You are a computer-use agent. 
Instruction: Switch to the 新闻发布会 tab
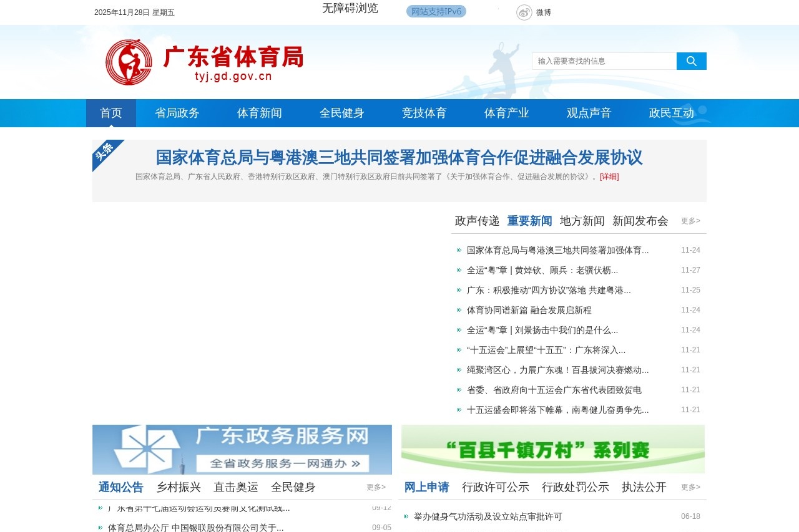tap(639, 221)
